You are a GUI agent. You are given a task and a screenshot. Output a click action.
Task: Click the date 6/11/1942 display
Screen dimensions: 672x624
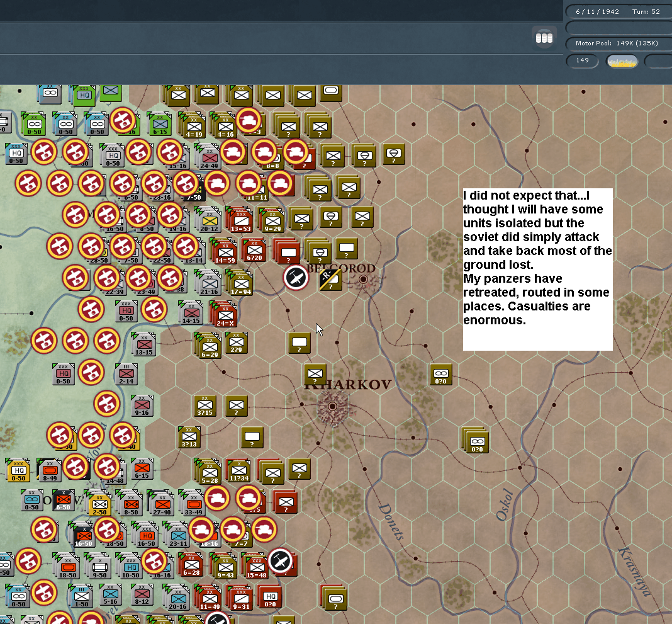point(597,11)
